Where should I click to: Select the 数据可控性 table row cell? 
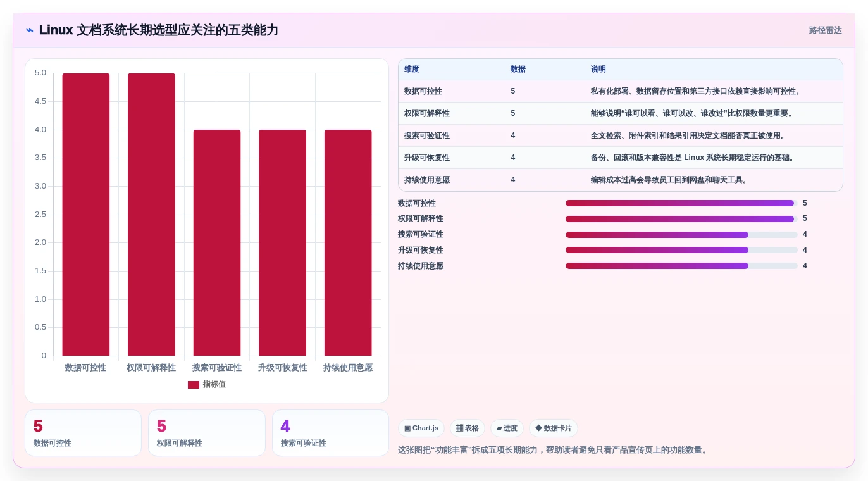[x=423, y=92]
